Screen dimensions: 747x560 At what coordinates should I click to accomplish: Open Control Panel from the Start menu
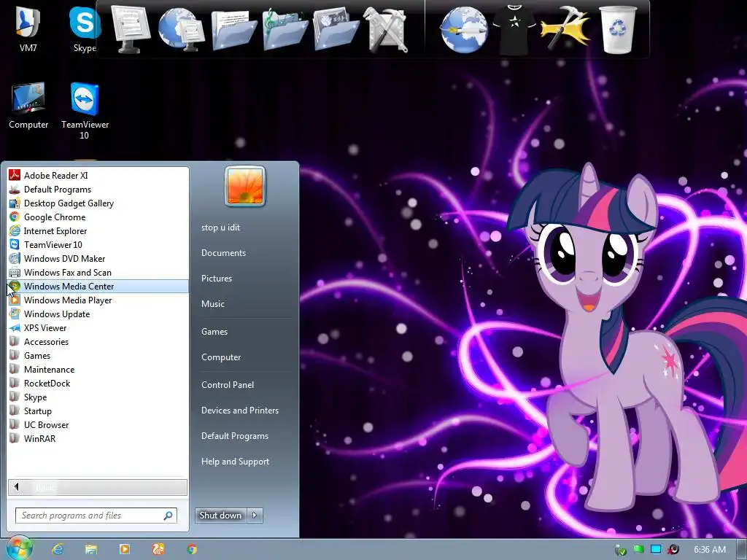(x=228, y=385)
